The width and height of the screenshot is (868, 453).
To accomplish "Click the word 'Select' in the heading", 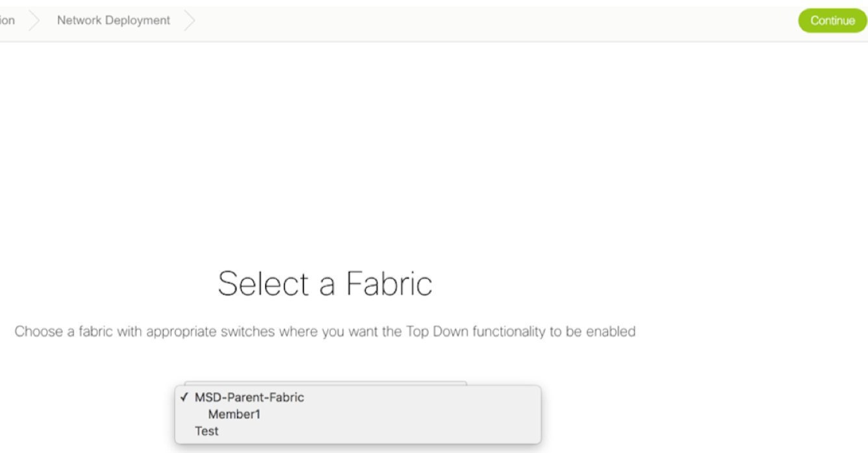I will pyautogui.click(x=263, y=284).
